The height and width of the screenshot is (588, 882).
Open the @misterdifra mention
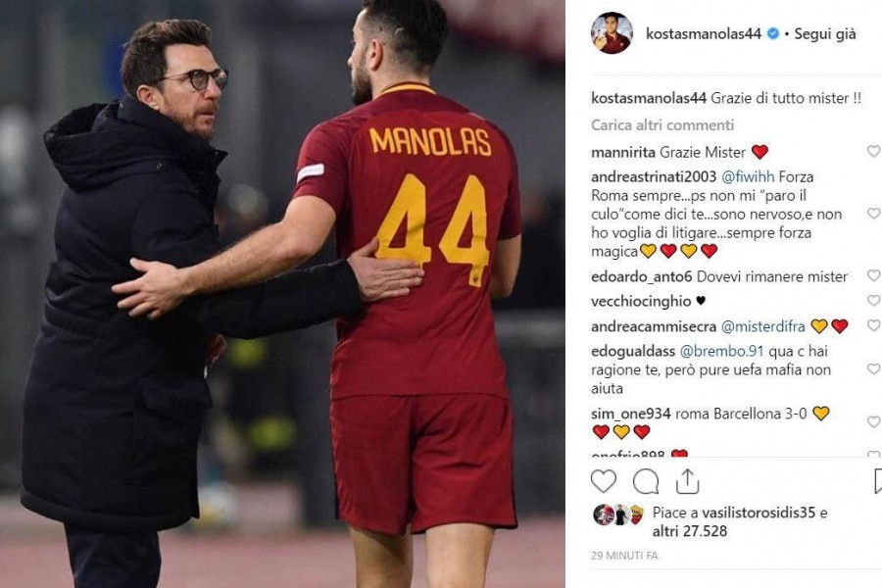pyautogui.click(x=763, y=326)
